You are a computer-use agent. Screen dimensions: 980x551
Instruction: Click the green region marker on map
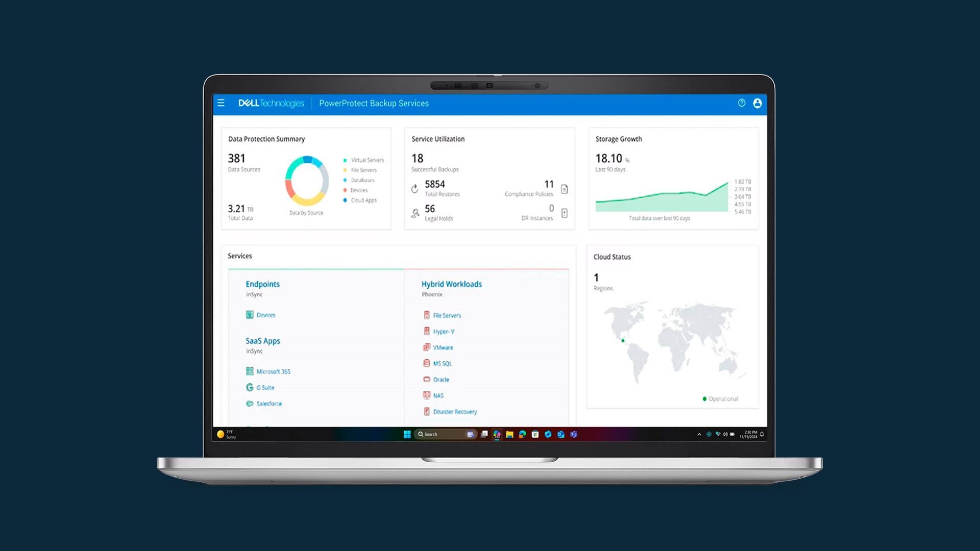click(623, 340)
